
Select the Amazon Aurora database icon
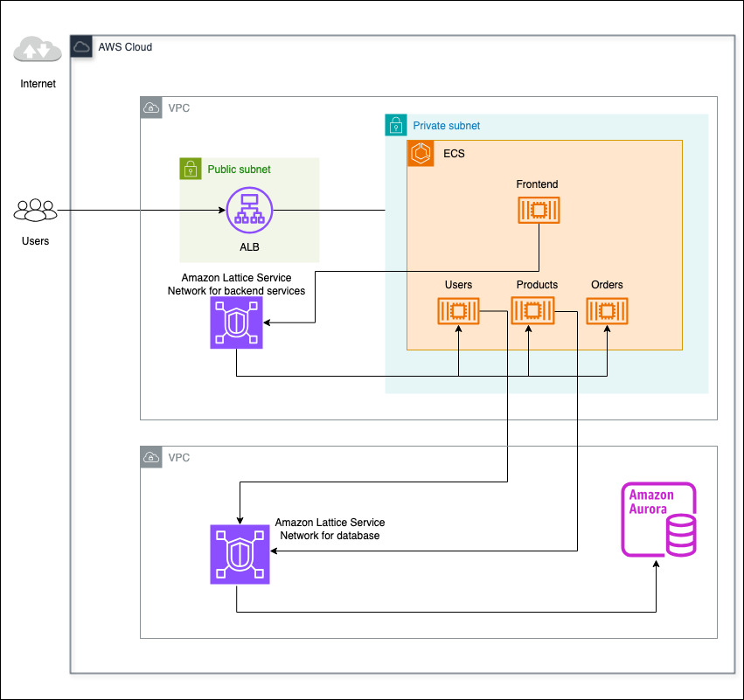[x=659, y=519]
